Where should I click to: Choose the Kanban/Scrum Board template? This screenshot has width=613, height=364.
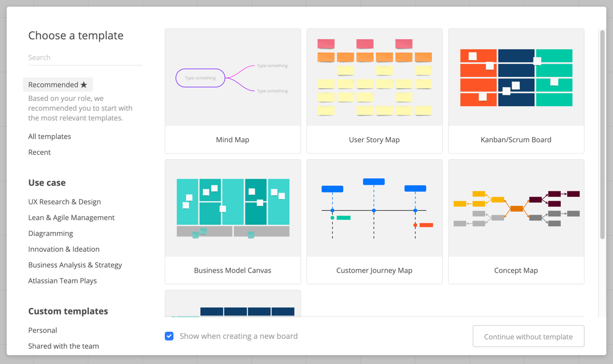(x=516, y=90)
